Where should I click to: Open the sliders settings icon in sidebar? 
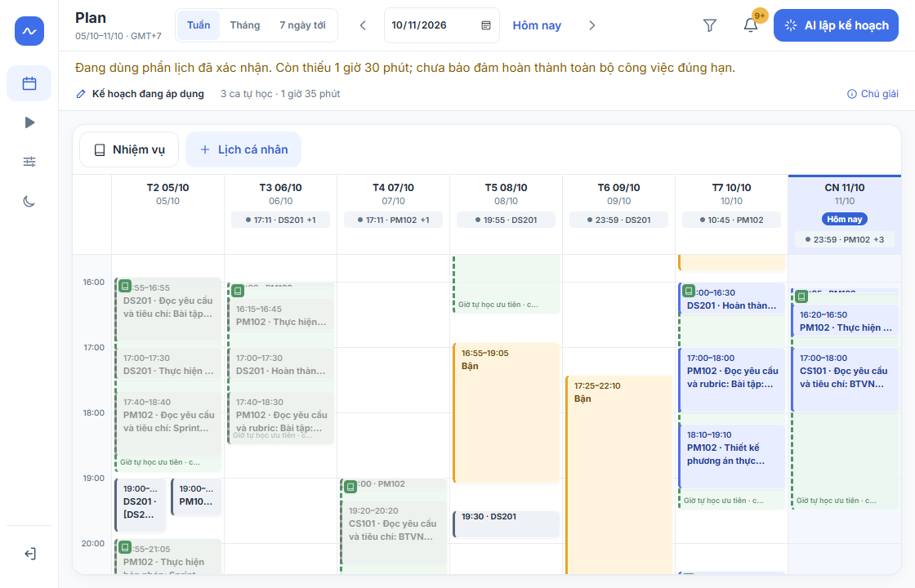click(x=29, y=162)
